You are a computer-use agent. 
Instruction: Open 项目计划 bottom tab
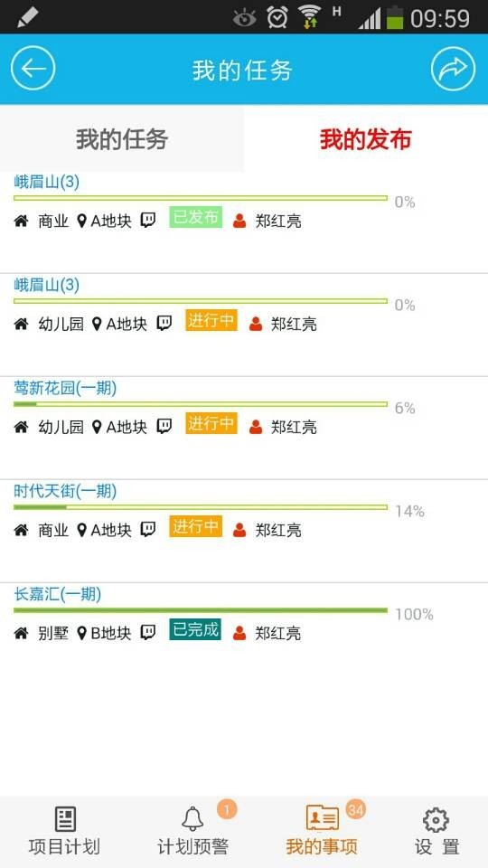(x=65, y=831)
